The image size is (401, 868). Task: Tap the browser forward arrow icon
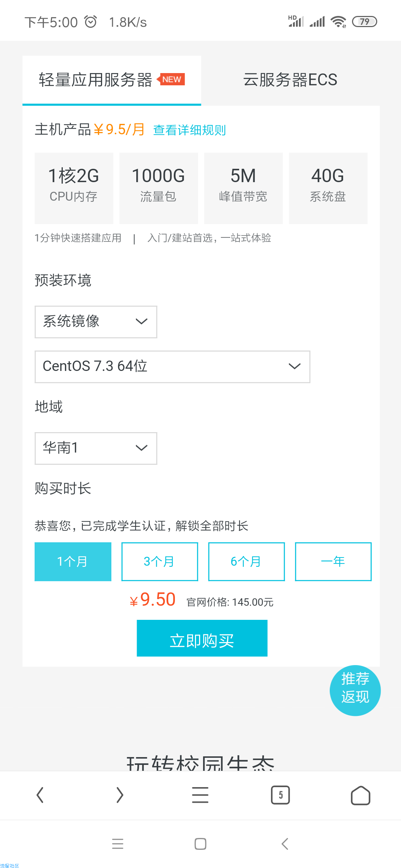[120, 795]
